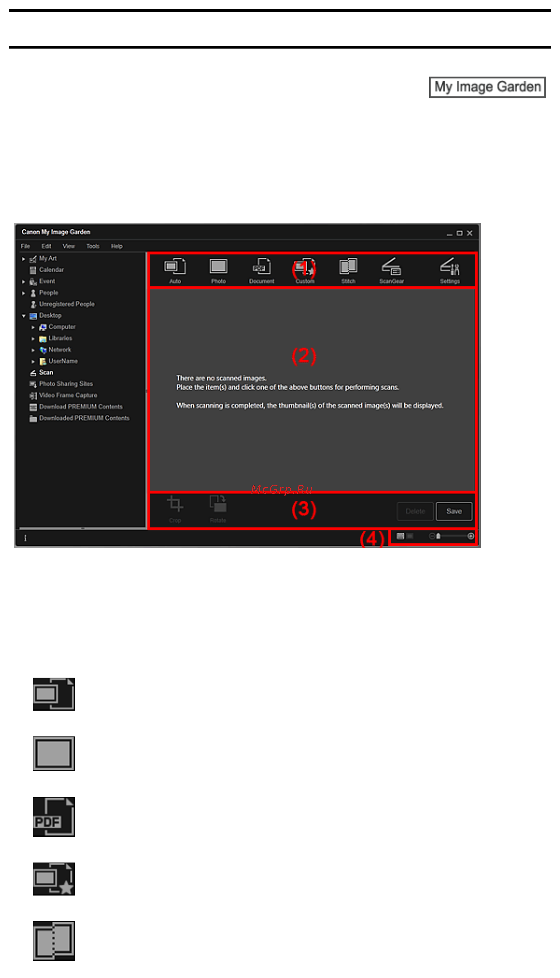Screen dimensions: 560x978
Task: Launch ScanGear from the toolbar
Action: click(392, 271)
